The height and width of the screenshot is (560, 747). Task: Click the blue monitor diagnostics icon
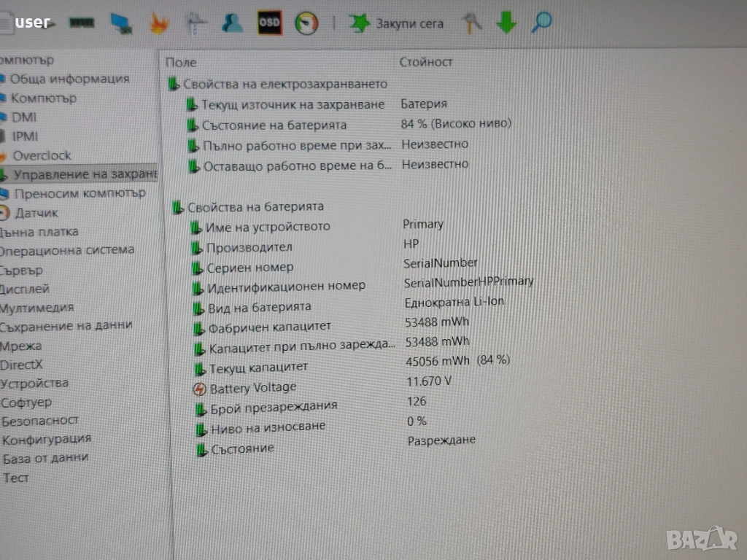pyautogui.click(x=121, y=23)
